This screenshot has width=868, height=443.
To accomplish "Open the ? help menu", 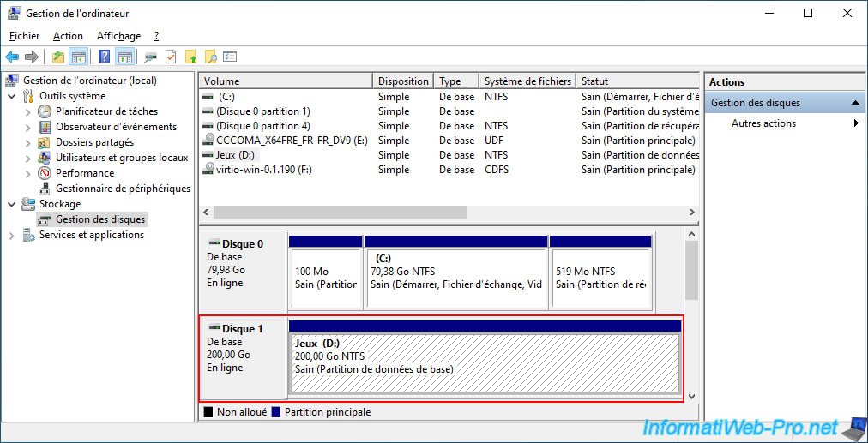I will click(157, 36).
